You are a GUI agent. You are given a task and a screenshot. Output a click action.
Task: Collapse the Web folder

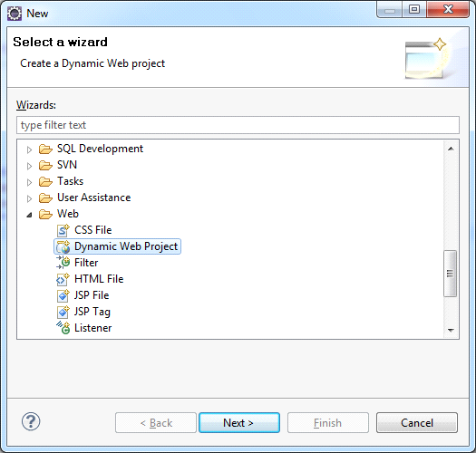point(29,215)
